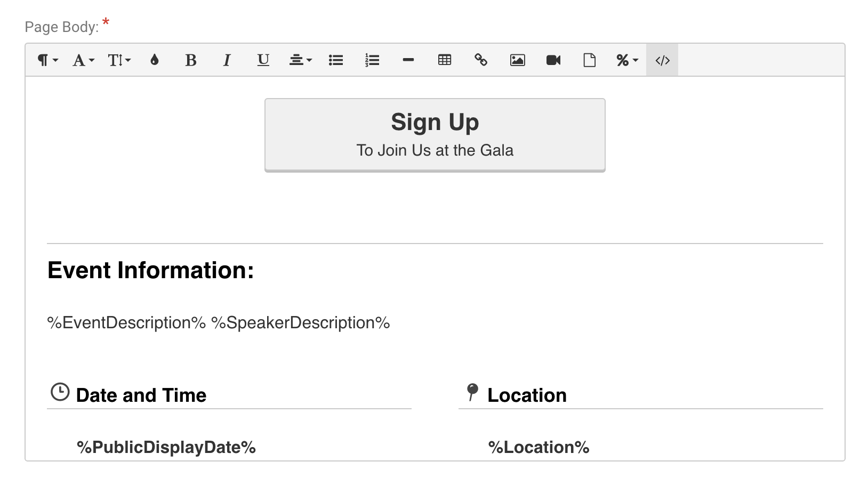This screenshot has height=486, width=868.
Task: Insert a horizontal line
Action: [x=408, y=60]
